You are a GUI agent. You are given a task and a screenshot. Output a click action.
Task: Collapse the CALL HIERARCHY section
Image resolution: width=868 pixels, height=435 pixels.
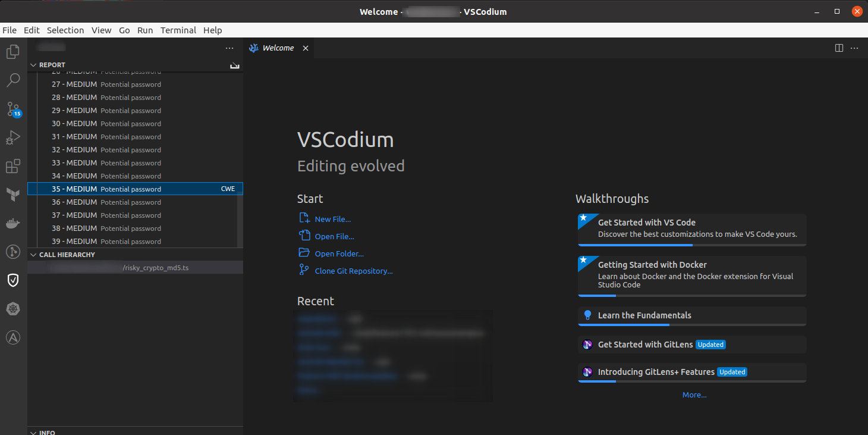[34, 255]
